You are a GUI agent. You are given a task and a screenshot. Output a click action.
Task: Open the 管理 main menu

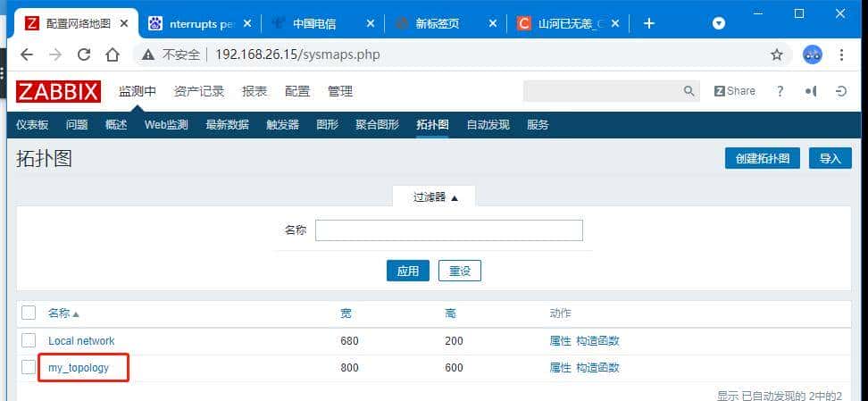coord(340,91)
